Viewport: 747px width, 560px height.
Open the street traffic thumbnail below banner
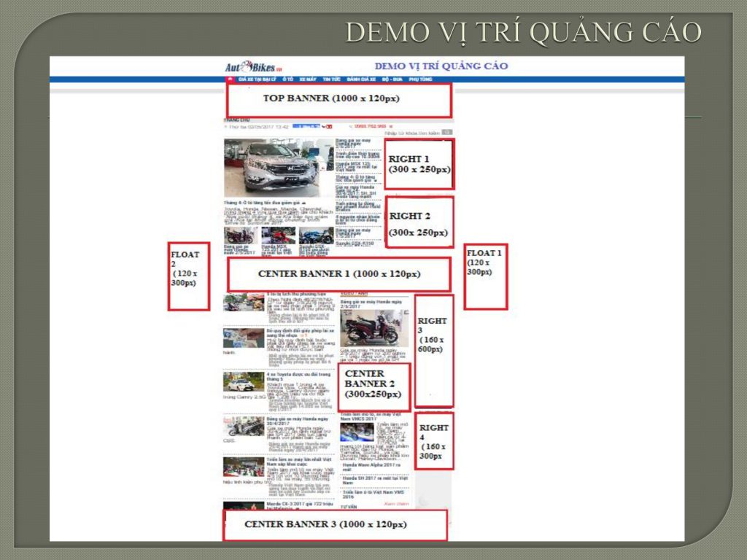pos(244,303)
